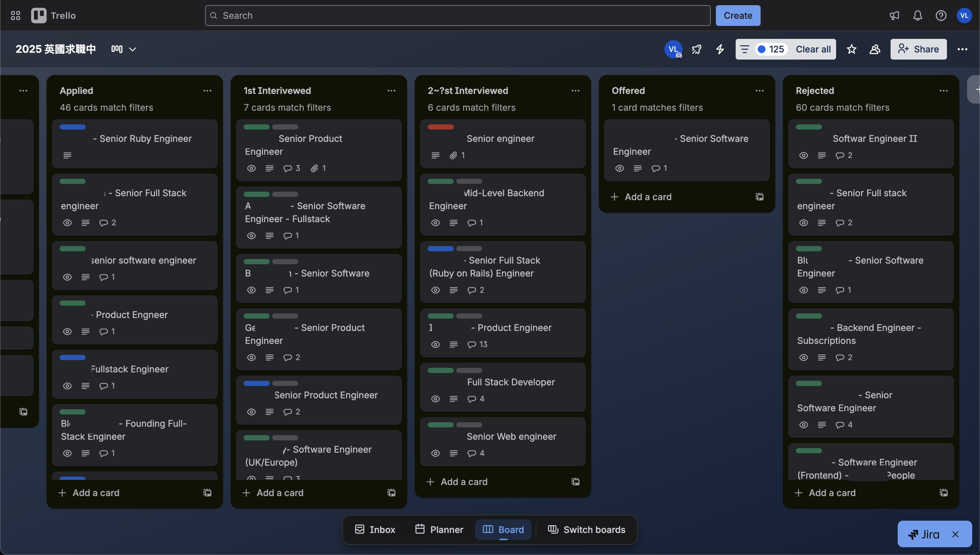Toggle watch eye on Senior Web engineer card
980x555 pixels.
click(x=435, y=453)
